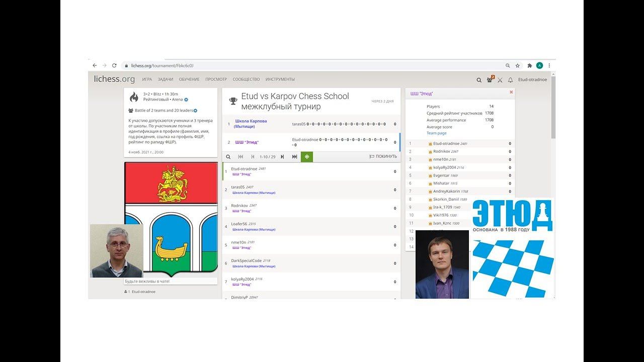Screen dimensions: 644x362
Task: Select player row Etud-otradnoe 2481 in standings
Action: [x=311, y=171]
